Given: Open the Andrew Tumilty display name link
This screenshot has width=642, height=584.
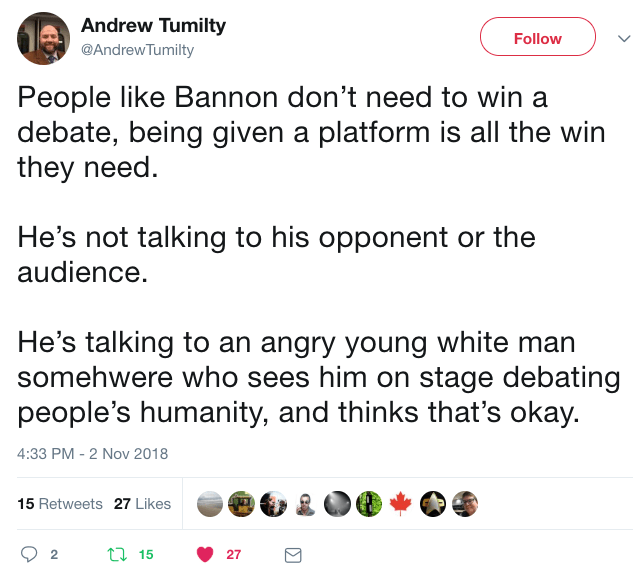Looking at the screenshot, I should click(154, 26).
